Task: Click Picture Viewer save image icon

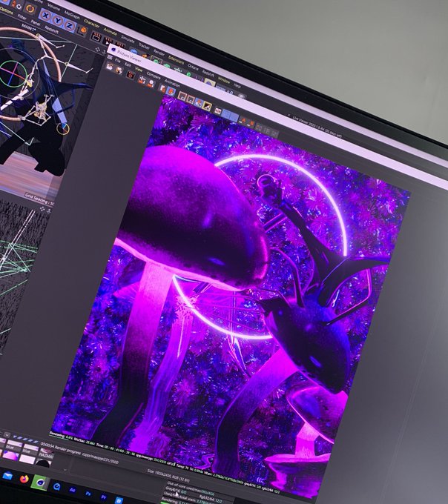Action: click(x=119, y=70)
